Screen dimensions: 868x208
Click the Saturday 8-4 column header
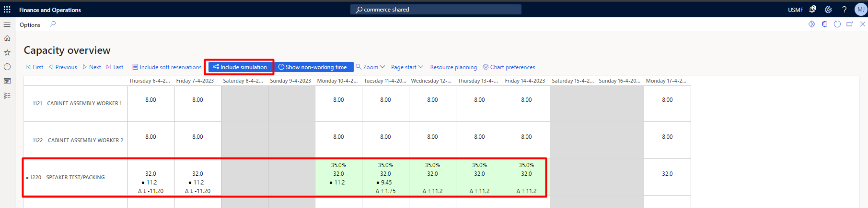click(x=243, y=81)
